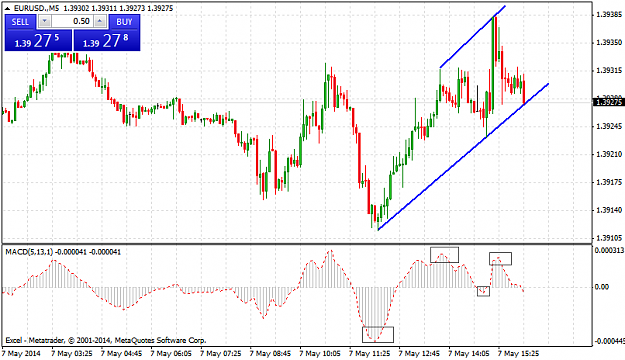Screen dimensions: 625x360
Task: Click price scale value 1.39245
Action: coord(609,126)
